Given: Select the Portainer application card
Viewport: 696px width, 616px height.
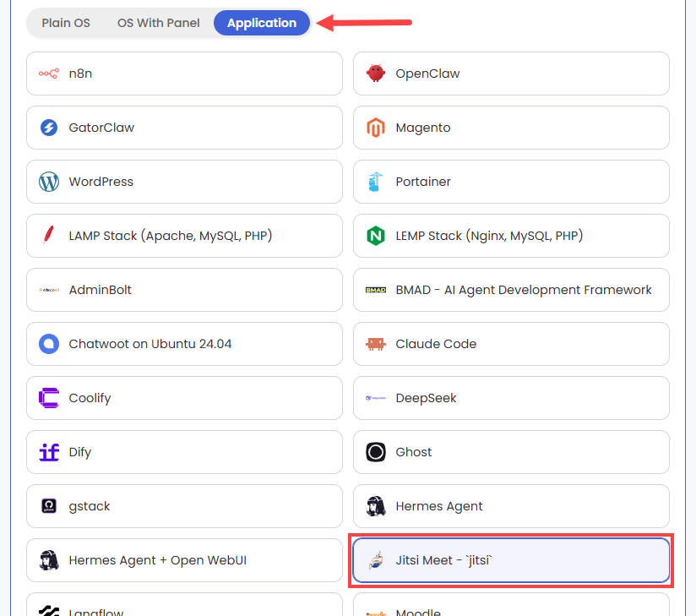Looking at the screenshot, I should 511,182.
